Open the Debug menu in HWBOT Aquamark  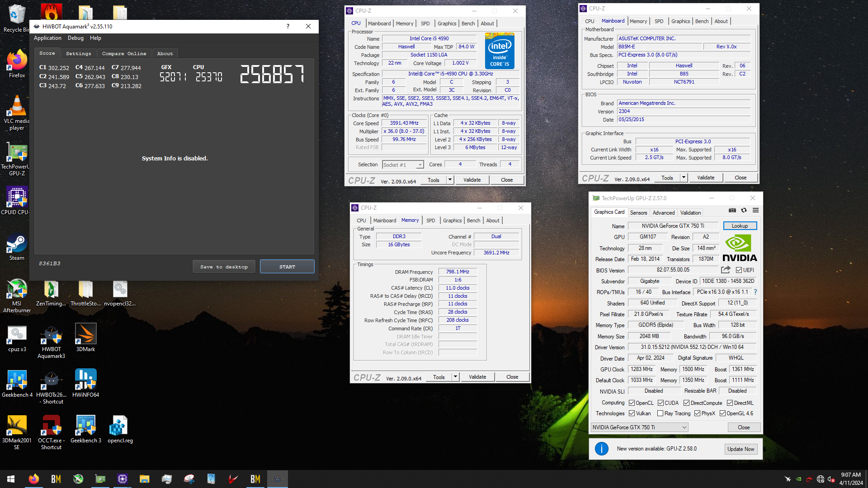click(x=75, y=38)
